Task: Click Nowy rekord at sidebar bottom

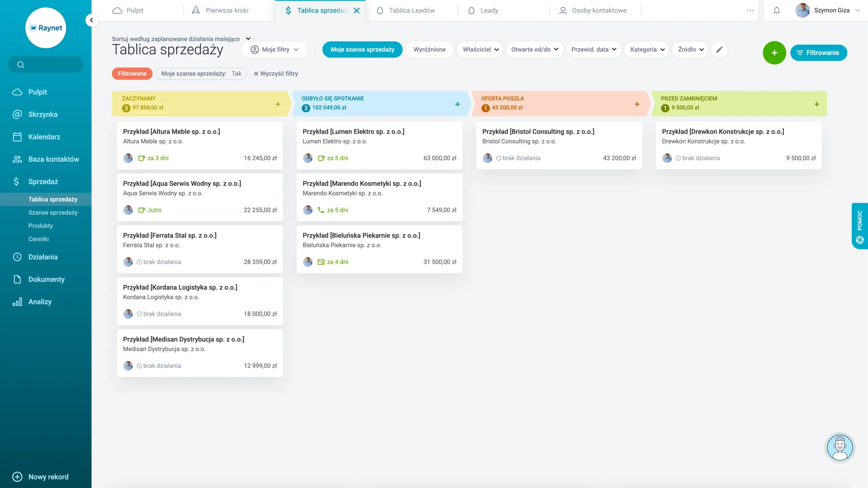Action: coord(41,477)
